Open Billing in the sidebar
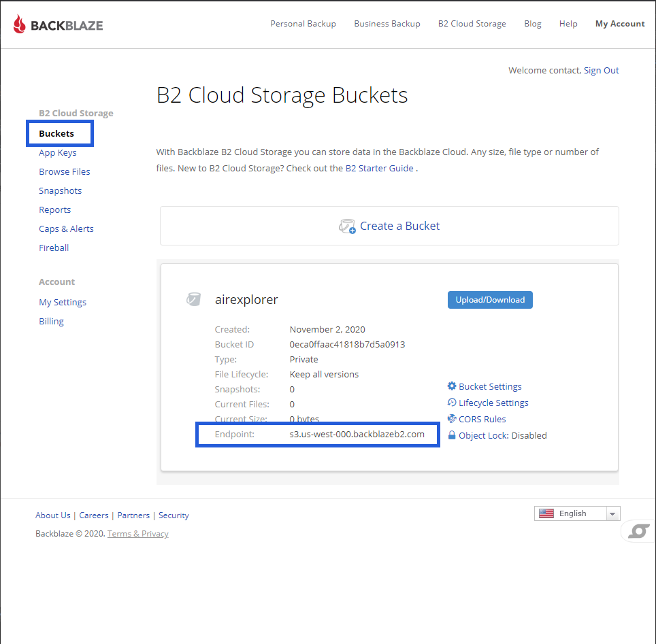Image resolution: width=656 pixels, height=644 pixels. (52, 321)
